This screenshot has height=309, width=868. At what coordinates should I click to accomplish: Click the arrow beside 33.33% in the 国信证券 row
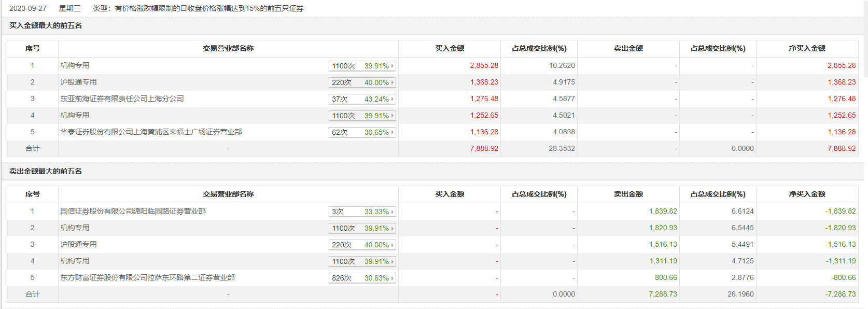pos(393,212)
